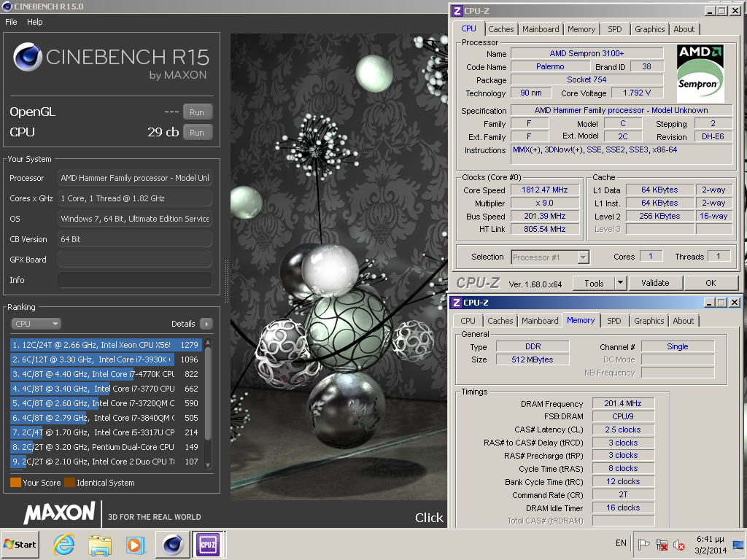
Task: Click the taskbar clock showing 6:41
Action: tap(711, 545)
